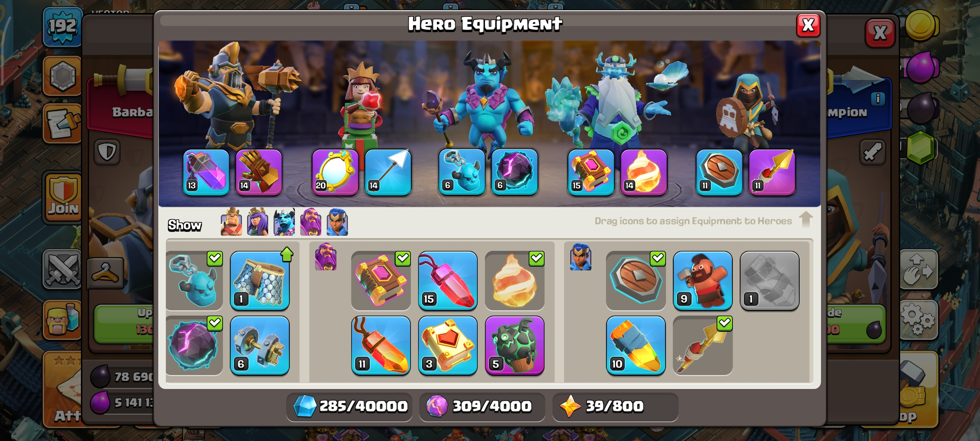Open the Shiny Ore 285/40000 counter
This screenshot has width=980, height=441.
click(x=349, y=406)
